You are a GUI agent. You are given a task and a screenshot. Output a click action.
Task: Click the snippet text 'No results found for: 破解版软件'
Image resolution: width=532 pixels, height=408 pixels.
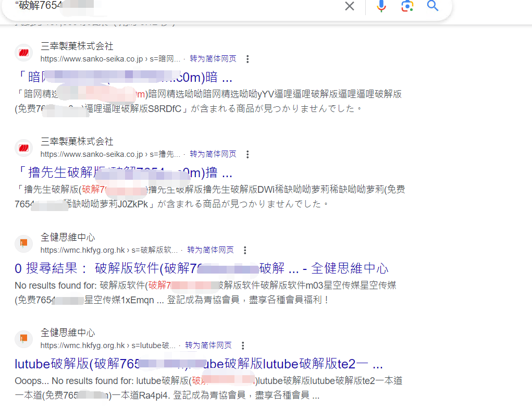point(205,293)
